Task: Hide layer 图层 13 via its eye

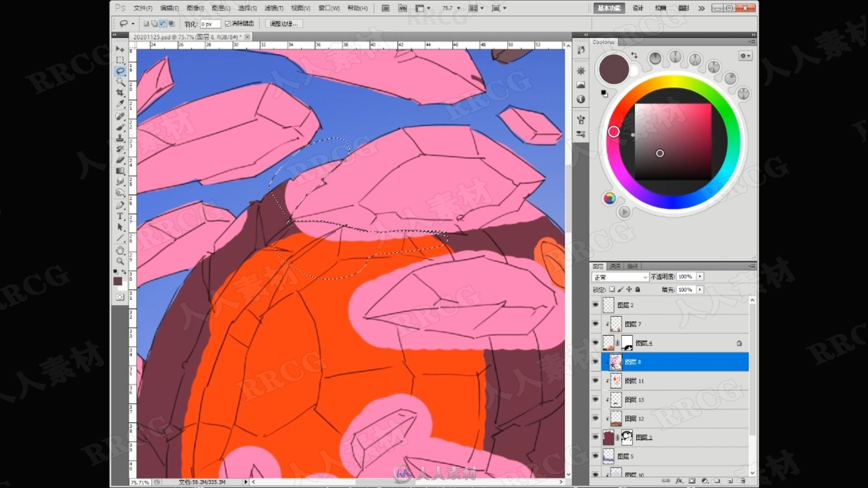Action: coord(595,400)
